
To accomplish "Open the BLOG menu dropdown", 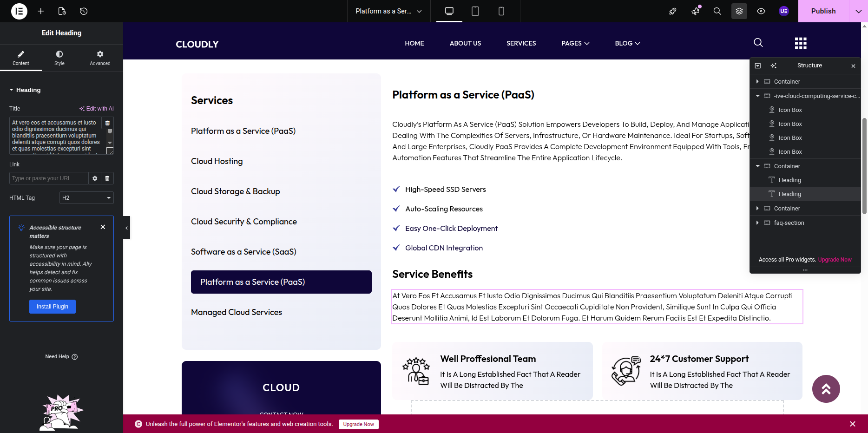I will tap(627, 43).
